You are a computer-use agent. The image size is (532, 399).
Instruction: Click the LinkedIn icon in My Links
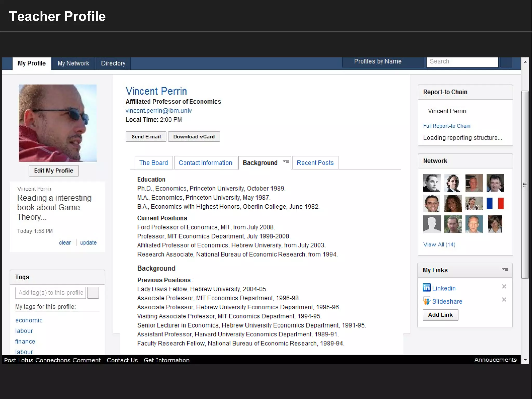(x=426, y=287)
